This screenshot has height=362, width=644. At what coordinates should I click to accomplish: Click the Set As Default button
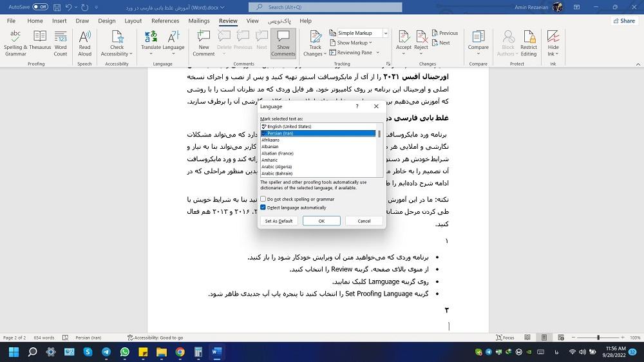coord(279,221)
